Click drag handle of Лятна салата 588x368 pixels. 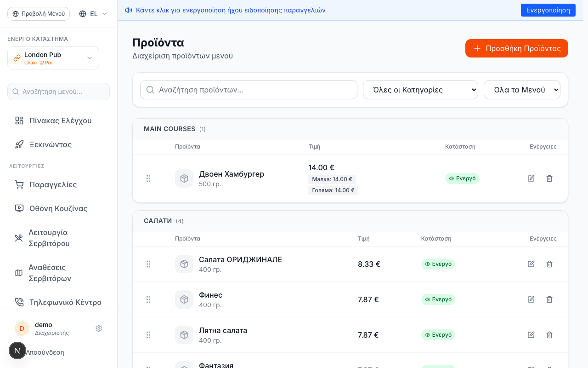pyautogui.click(x=148, y=335)
